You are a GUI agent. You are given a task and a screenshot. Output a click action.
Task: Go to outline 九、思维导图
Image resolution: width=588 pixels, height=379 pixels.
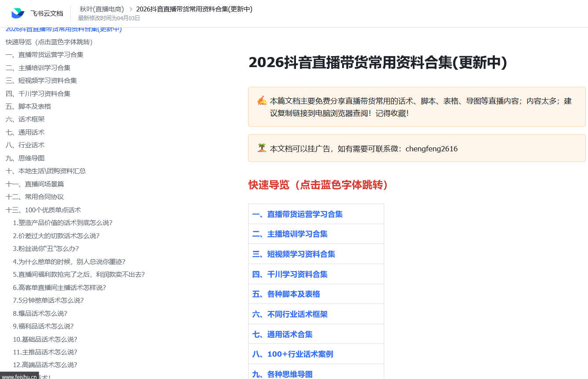(x=25, y=158)
